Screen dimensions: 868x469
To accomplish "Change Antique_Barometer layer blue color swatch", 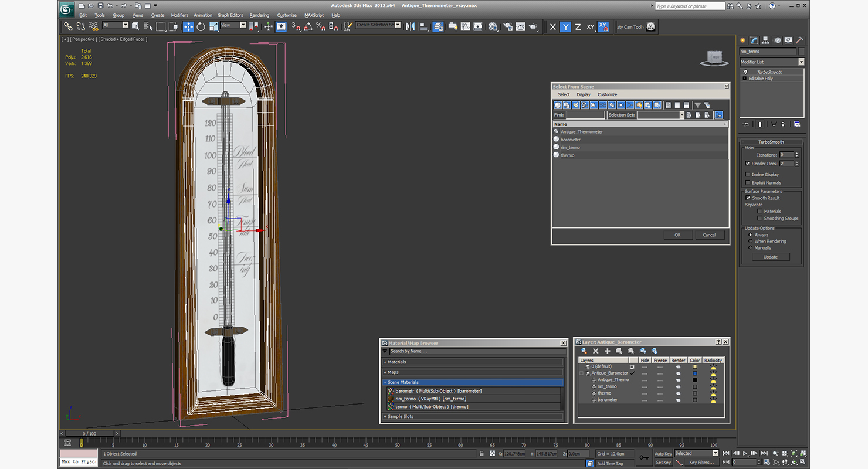I will click(695, 373).
